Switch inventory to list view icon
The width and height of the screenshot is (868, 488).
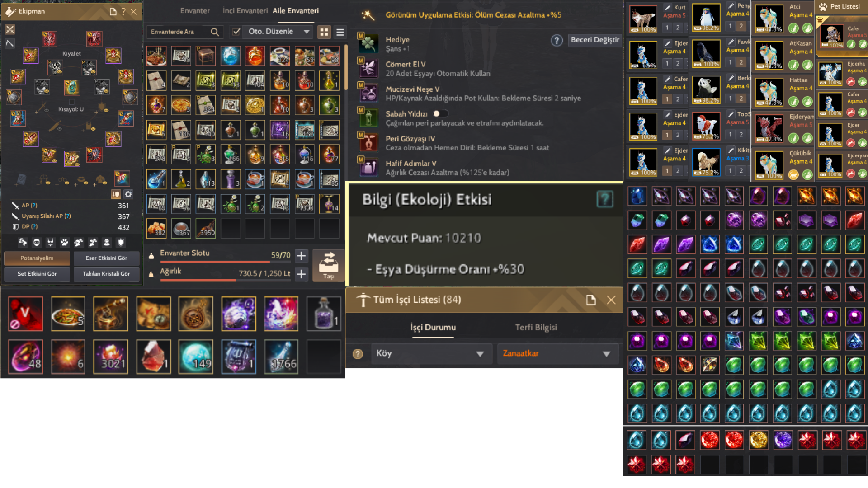coord(340,32)
